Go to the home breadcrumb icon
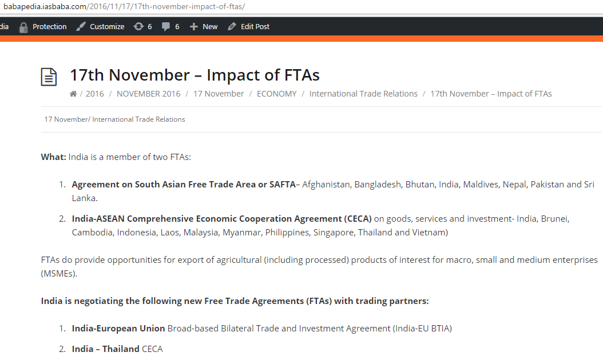This screenshot has width=603, height=364. click(x=73, y=94)
